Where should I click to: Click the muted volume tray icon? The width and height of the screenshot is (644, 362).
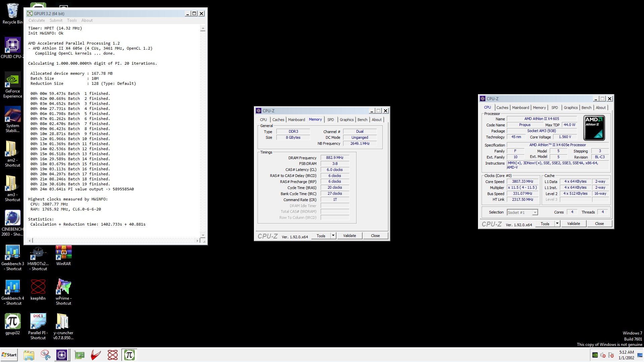click(x=603, y=355)
